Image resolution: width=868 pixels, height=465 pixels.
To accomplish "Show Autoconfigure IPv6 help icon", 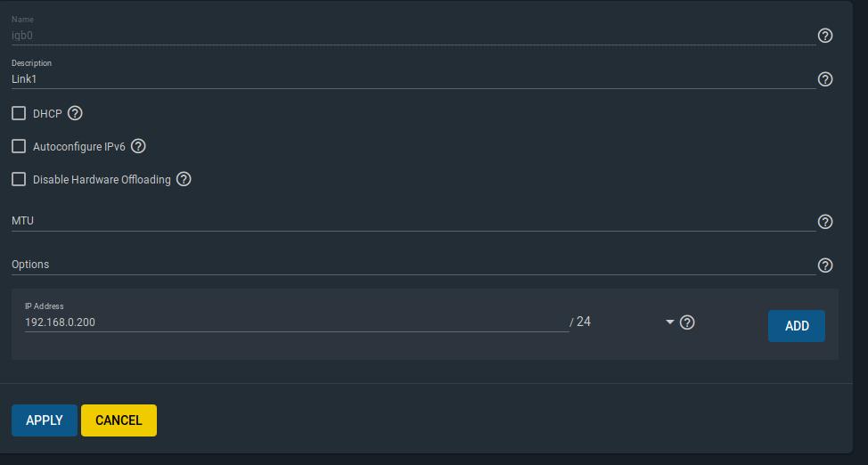I will click(x=138, y=146).
